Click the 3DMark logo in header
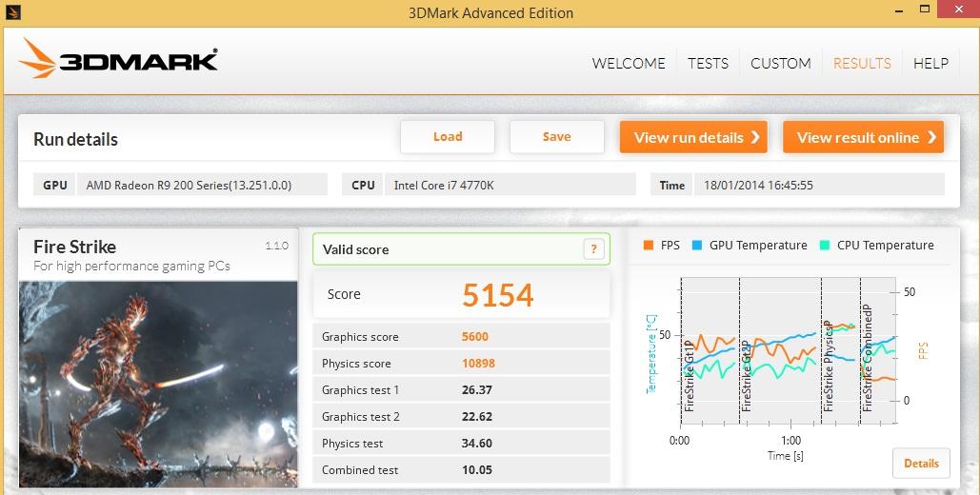This screenshot has height=495, width=980. coord(118,59)
